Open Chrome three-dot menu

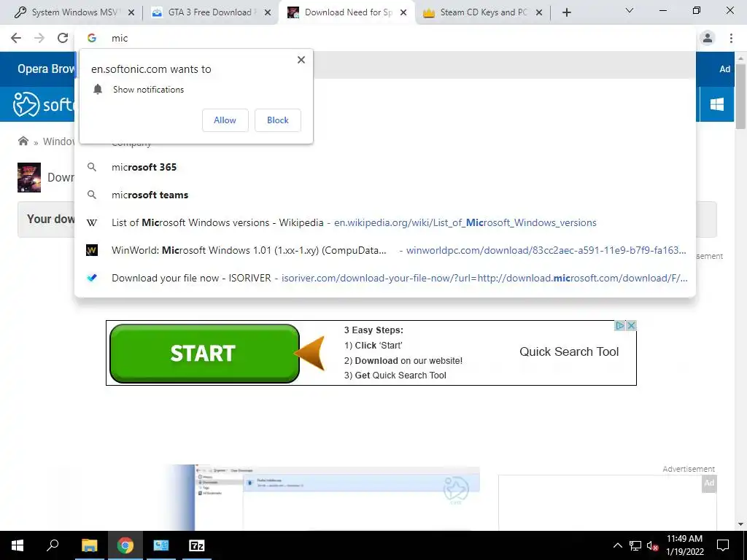(x=731, y=38)
